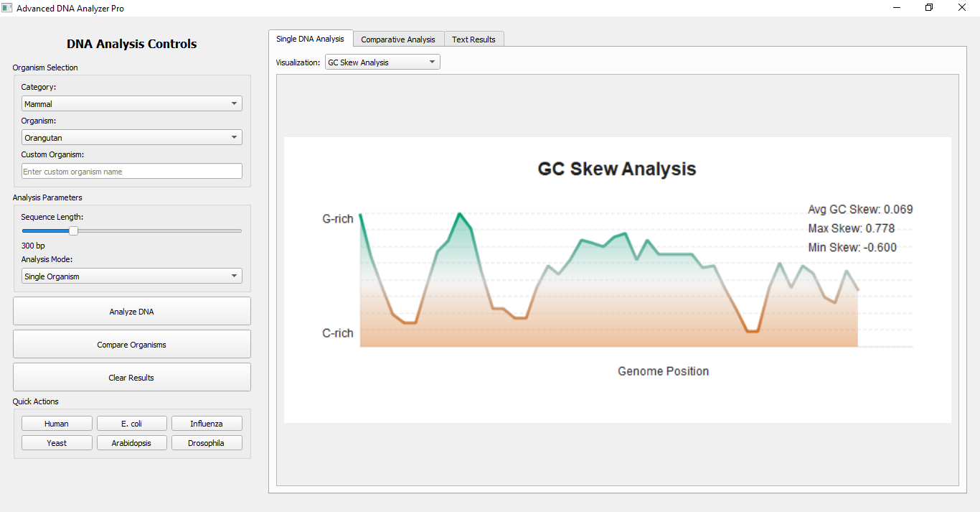This screenshot has height=512, width=980.
Task: Switch to the Comparative Analysis tab
Action: 398,39
